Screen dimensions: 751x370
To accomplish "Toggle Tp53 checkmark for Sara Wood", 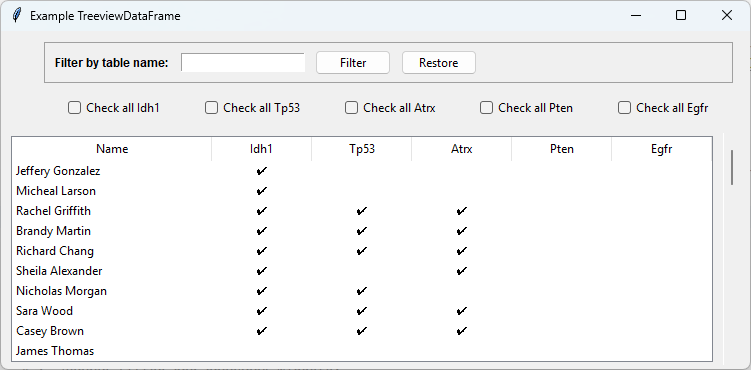I will point(362,311).
